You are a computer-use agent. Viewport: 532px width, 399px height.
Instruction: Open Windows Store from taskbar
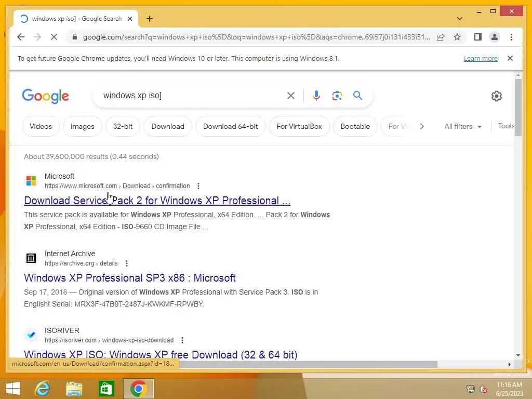tap(106, 389)
